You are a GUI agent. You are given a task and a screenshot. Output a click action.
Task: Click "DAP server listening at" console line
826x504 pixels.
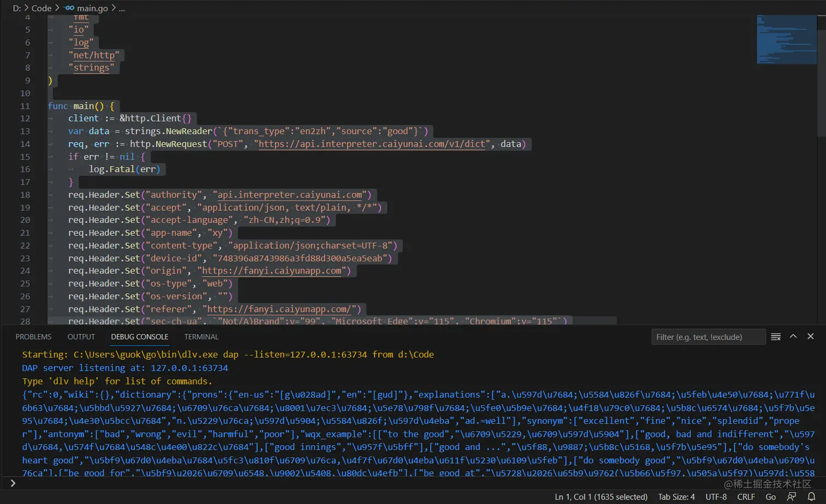click(125, 368)
